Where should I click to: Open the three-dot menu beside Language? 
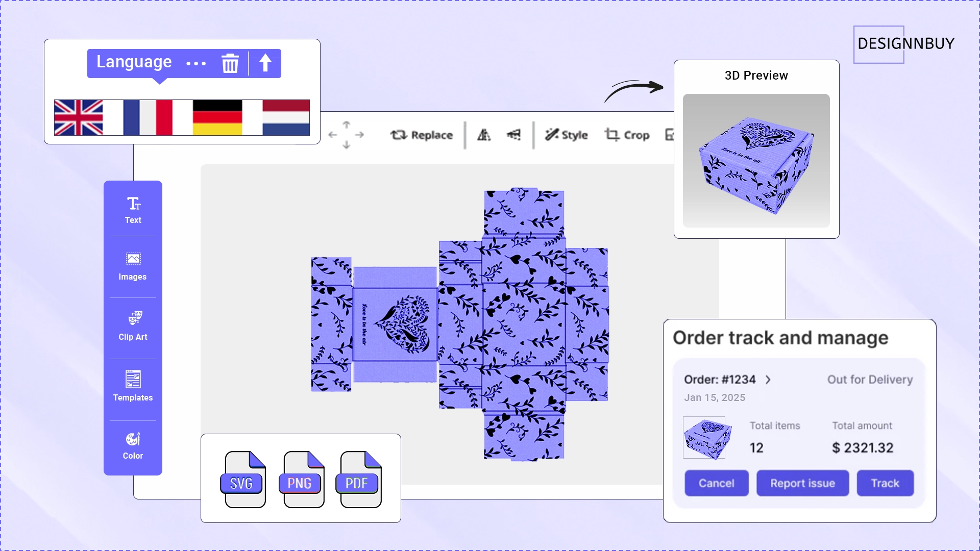click(196, 63)
